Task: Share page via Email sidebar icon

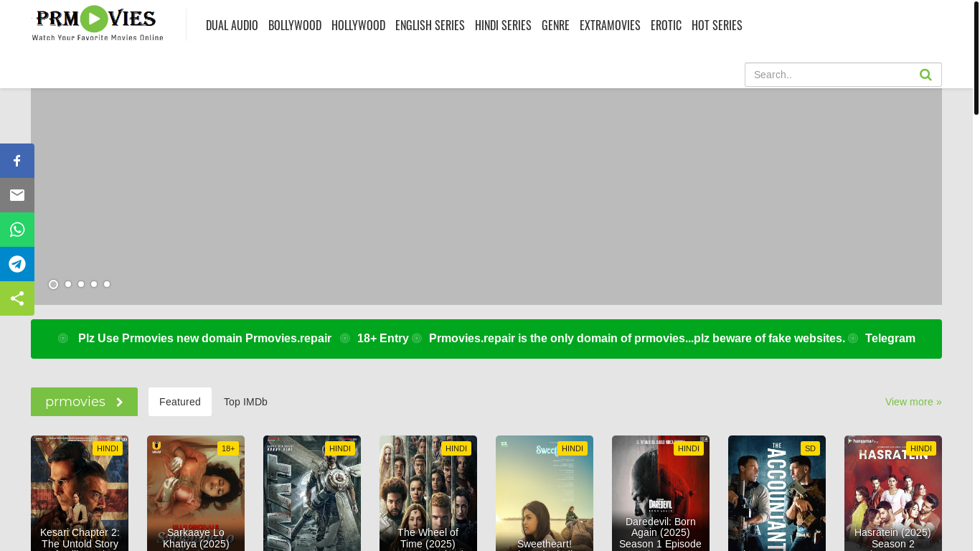Action: pos(17,195)
